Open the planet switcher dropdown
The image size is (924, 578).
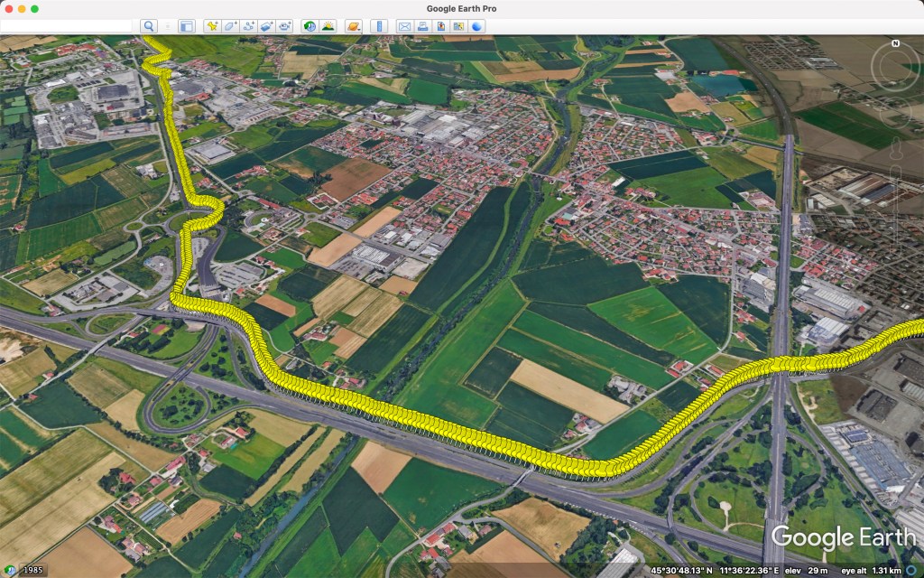tap(353, 26)
